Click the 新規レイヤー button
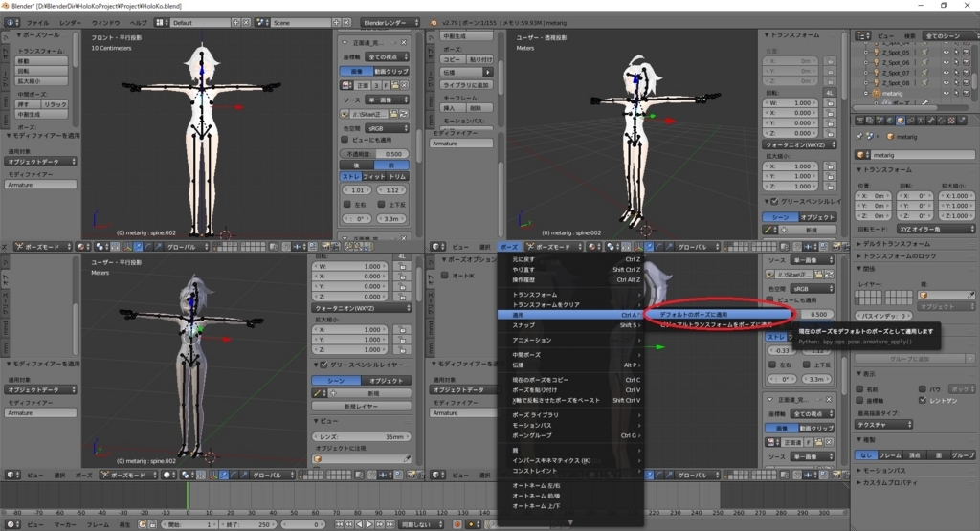This screenshot has width=980, height=531. pos(361,406)
